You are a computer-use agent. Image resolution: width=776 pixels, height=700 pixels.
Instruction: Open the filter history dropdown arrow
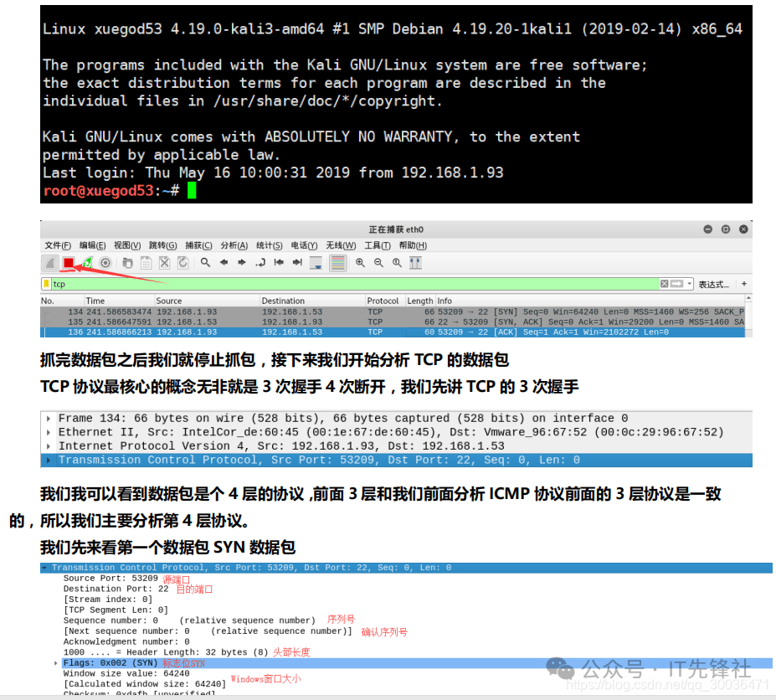pyautogui.click(x=689, y=284)
